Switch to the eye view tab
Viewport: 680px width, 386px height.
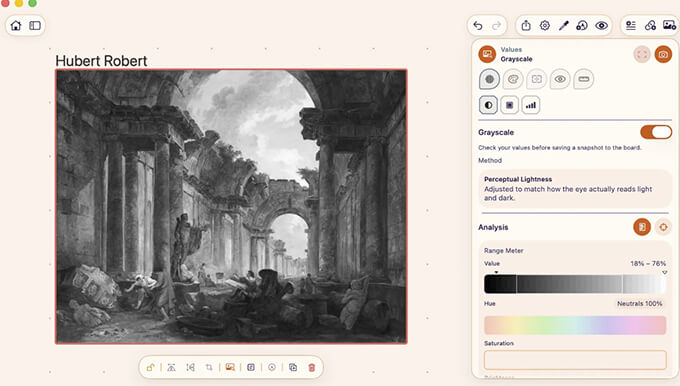pos(560,79)
